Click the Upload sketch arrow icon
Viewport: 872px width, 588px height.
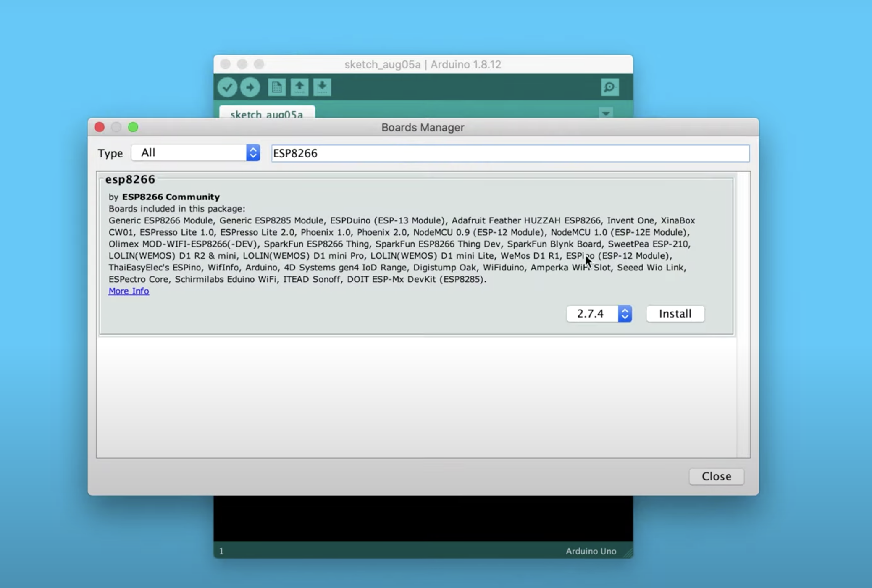[250, 87]
